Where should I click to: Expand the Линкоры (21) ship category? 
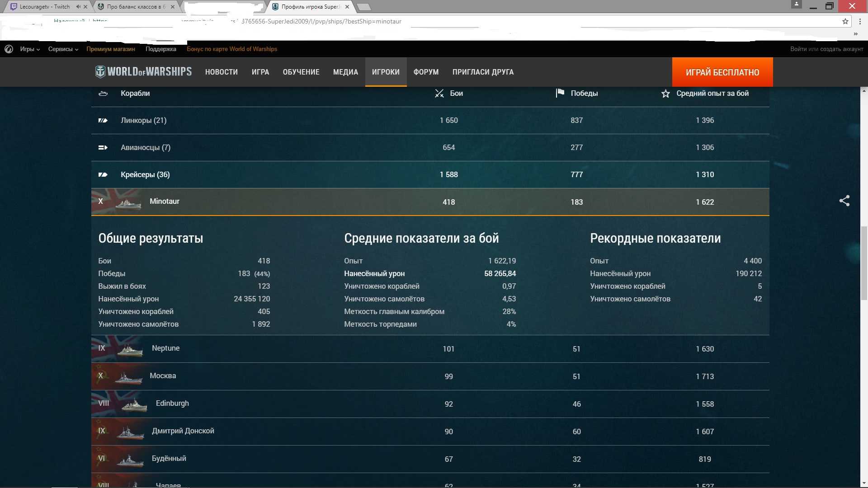tap(143, 120)
